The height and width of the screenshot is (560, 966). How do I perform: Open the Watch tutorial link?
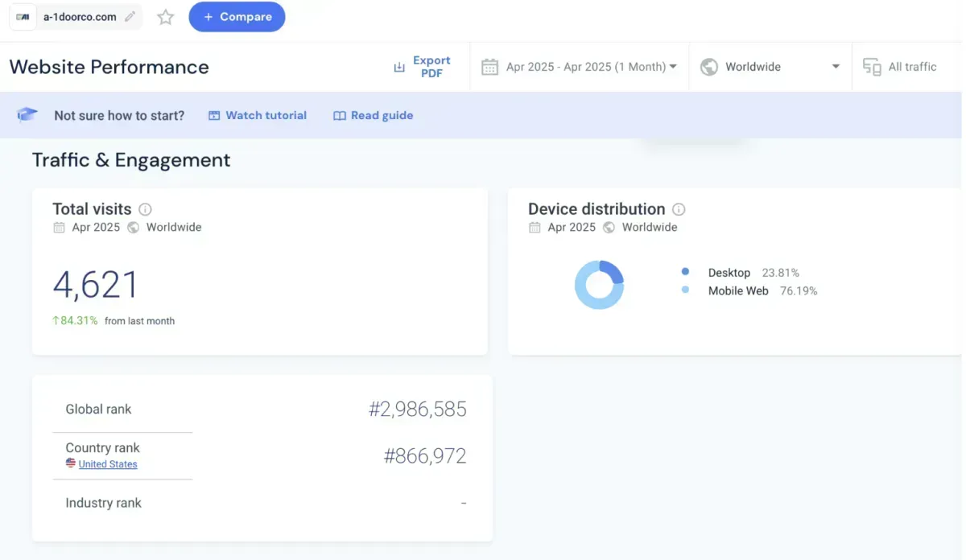[x=258, y=115]
